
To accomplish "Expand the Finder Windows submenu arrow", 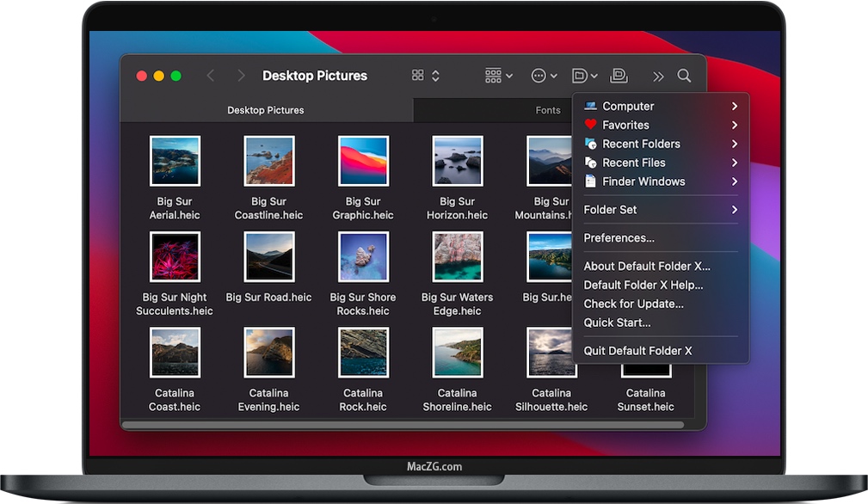I will coord(735,181).
